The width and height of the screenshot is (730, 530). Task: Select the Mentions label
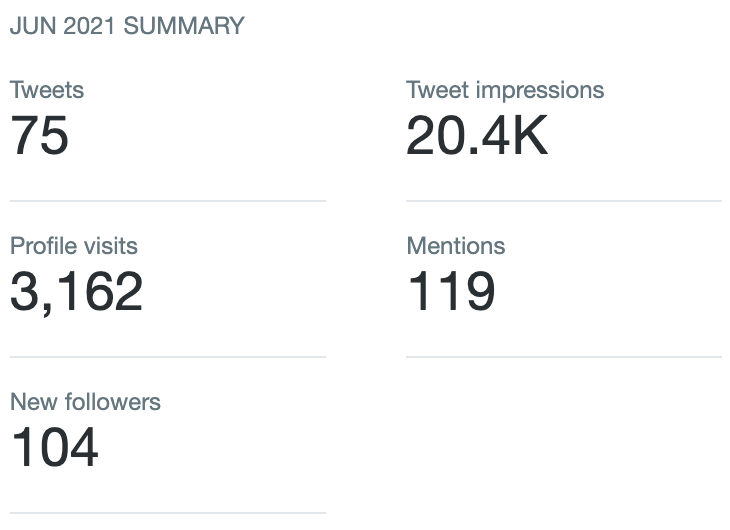tap(456, 245)
